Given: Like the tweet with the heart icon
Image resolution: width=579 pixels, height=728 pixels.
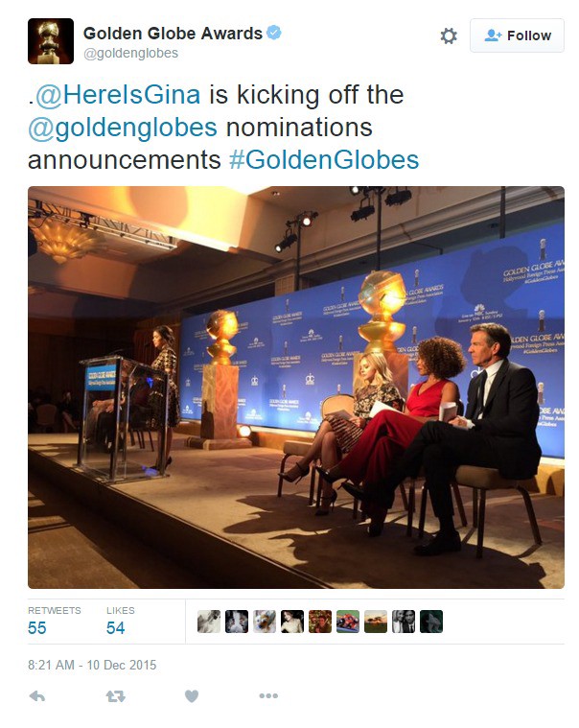Looking at the screenshot, I should click(192, 696).
